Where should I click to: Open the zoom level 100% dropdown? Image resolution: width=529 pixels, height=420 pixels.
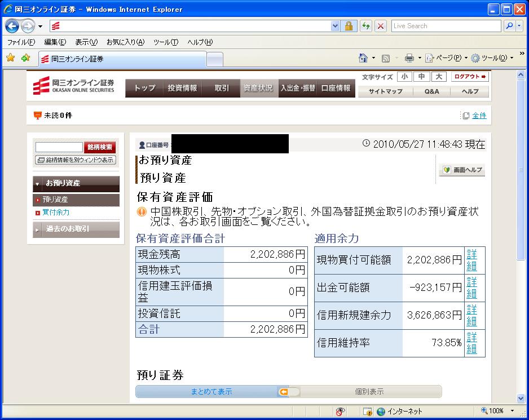tap(512, 411)
